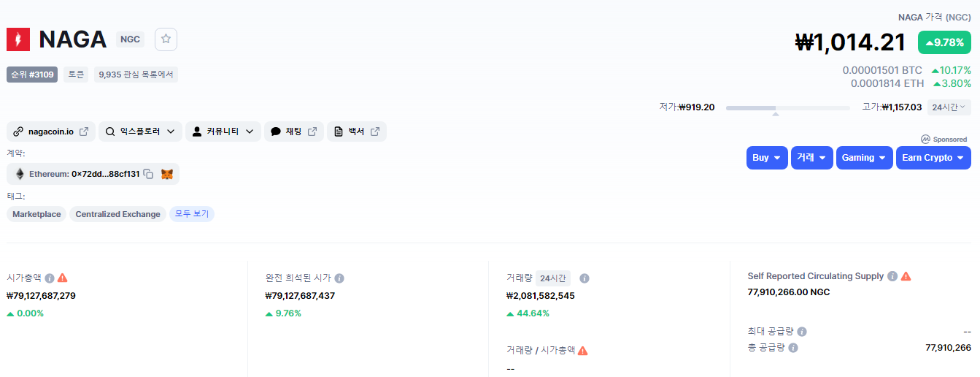Click info icon beside Self Reported Circulating Supply
The width and height of the screenshot is (980, 377).
[x=892, y=276]
